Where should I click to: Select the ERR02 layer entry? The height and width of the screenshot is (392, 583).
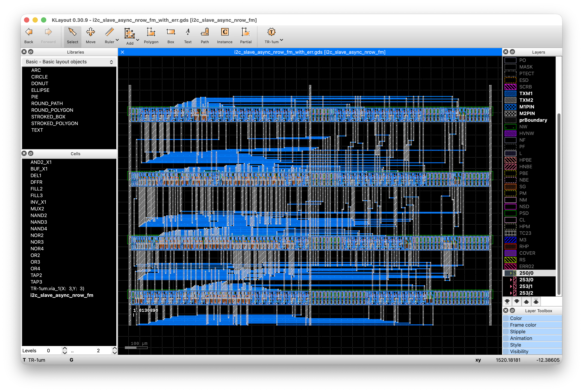[529, 266]
